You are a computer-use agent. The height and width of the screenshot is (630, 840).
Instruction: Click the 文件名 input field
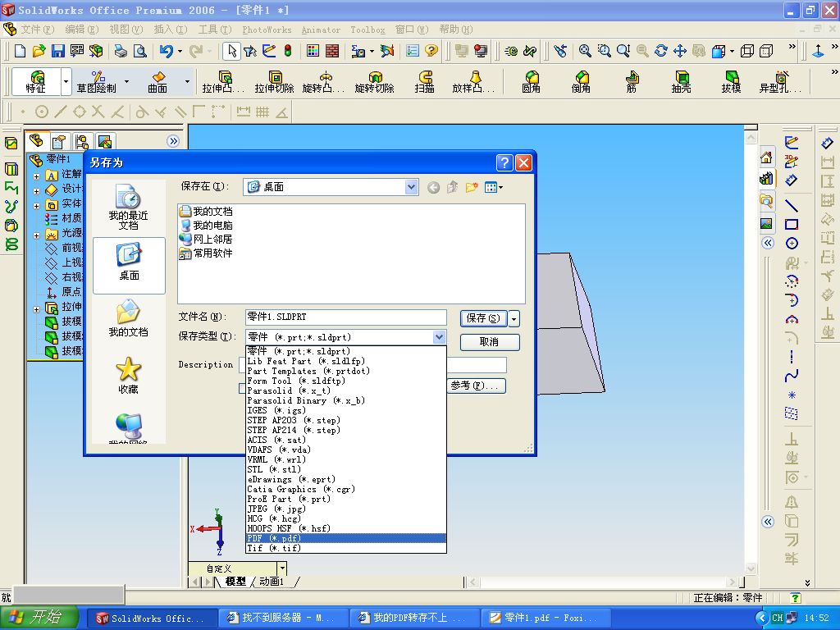tap(345, 317)
